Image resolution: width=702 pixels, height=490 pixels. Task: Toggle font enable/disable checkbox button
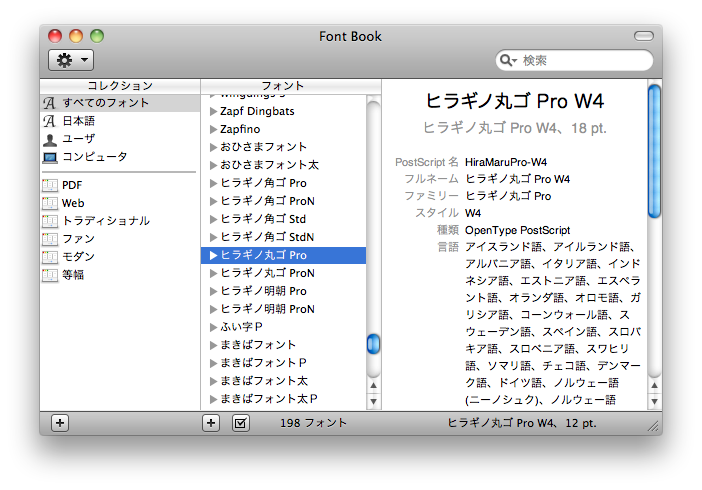coord(240,423)
